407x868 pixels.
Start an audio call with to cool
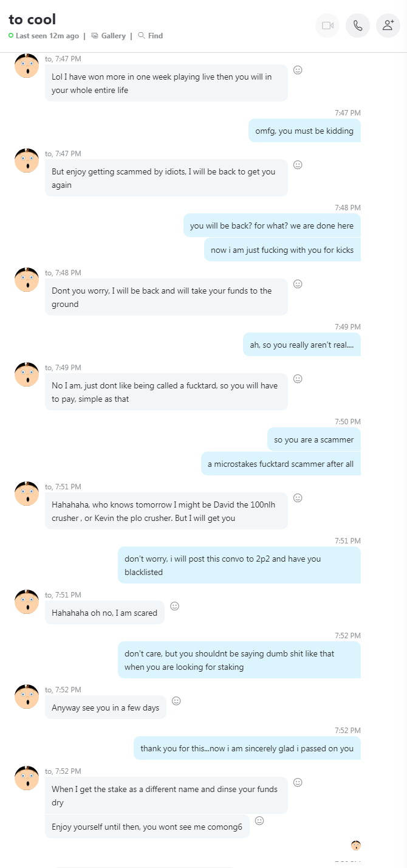[358, 26]
